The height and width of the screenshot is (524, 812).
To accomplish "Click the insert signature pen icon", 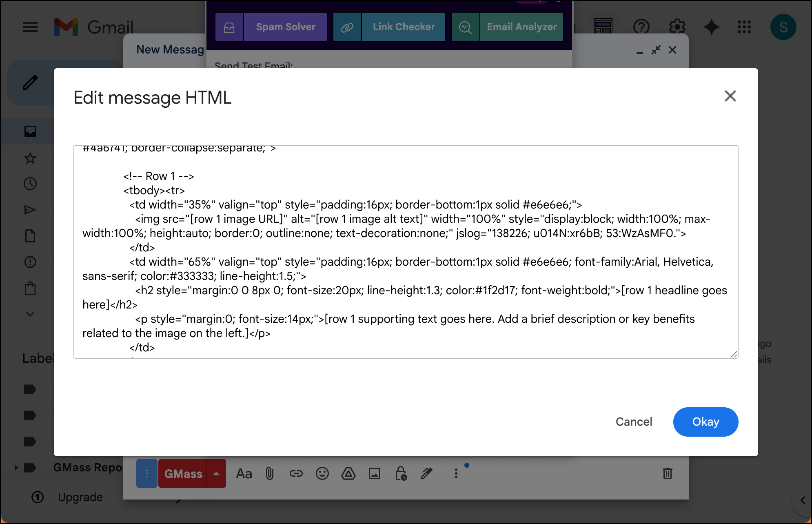I will pyautogui.click(x=427, y=473).
